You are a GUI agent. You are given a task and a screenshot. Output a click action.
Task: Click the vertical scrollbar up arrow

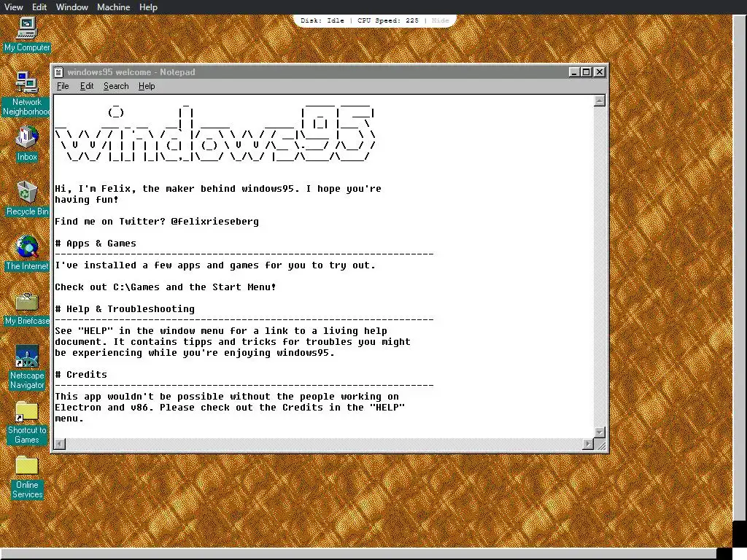pos(600,101)
